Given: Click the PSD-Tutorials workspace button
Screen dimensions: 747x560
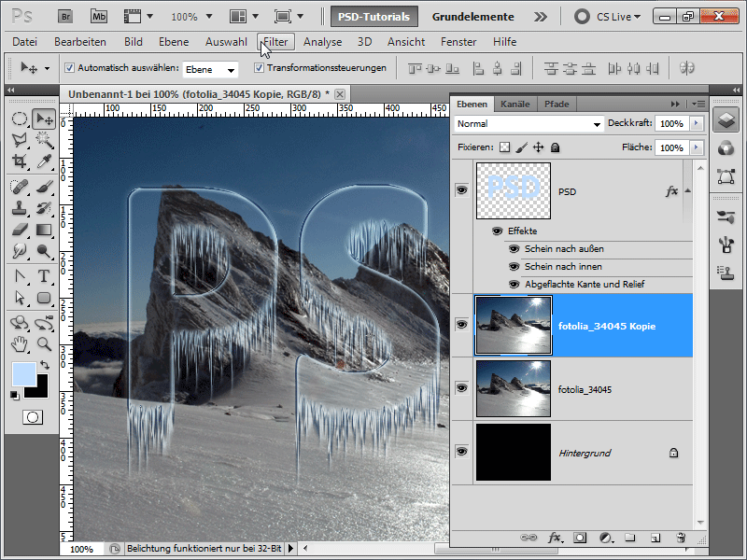Looking at the screenshot, I should point(374,17).
